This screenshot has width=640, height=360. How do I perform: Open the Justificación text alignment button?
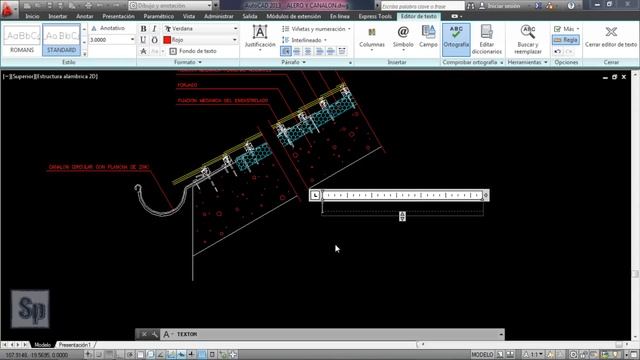[x=260, y=38]
